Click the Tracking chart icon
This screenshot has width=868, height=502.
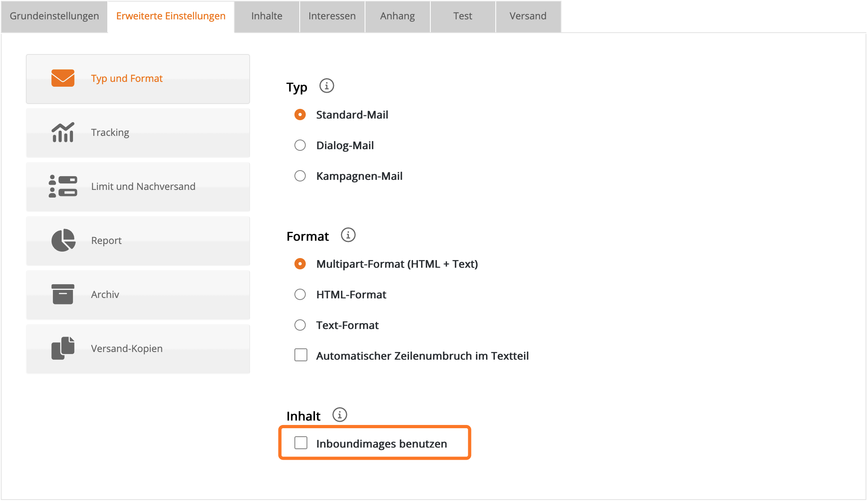tap(63, 132)
